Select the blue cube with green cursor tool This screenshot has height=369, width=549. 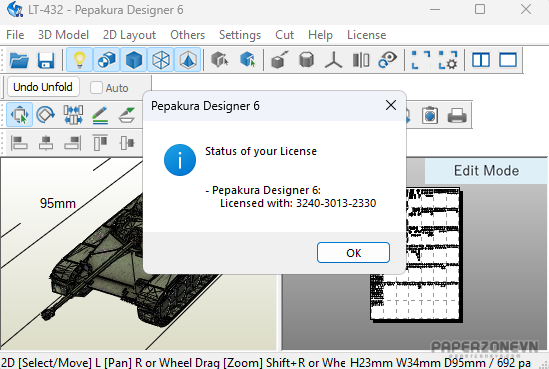[x=248, y=60]
